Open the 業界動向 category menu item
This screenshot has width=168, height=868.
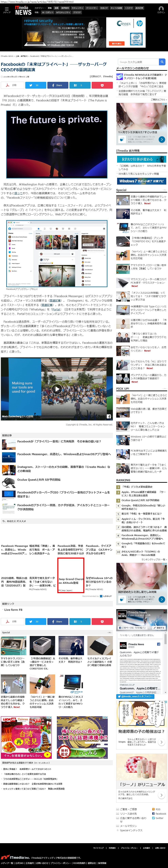point(65,8)
